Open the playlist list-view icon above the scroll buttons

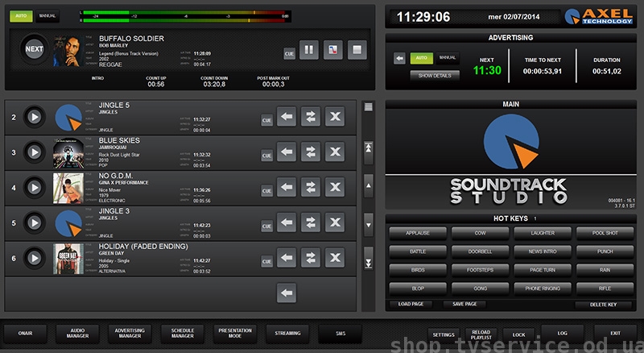pos(369,107)
